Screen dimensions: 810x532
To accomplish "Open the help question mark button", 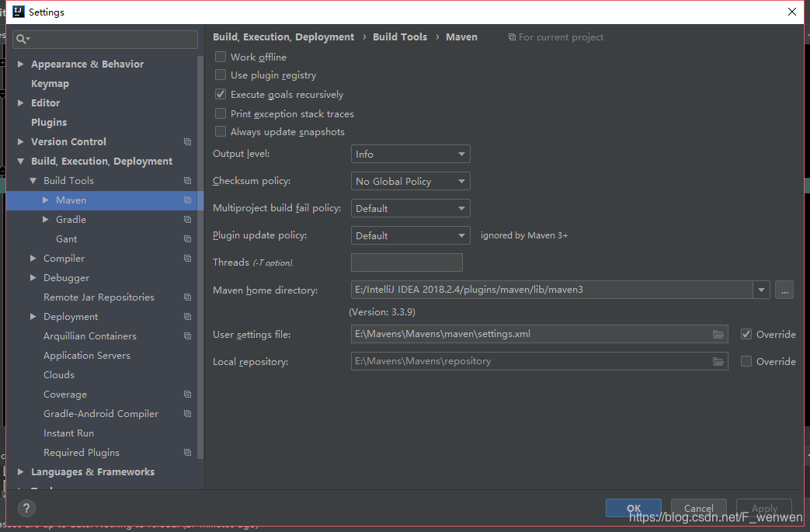I will coord(26,508).
